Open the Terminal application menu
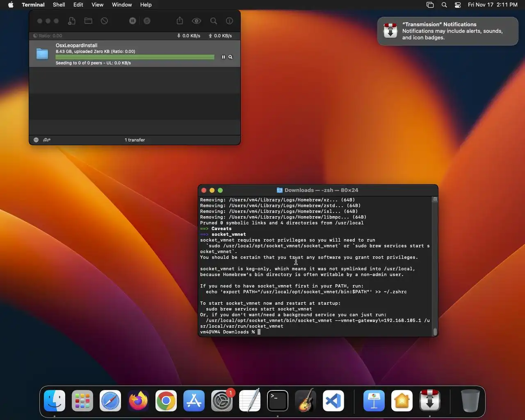525x420 pixels. point(33,5)
